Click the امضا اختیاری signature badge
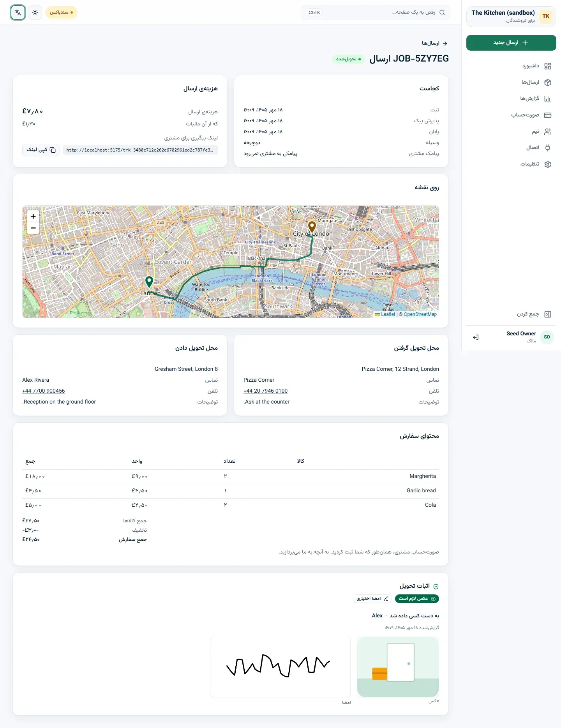Image resolution: width=561 pixels, height=728 pixels. click(372, 599)
